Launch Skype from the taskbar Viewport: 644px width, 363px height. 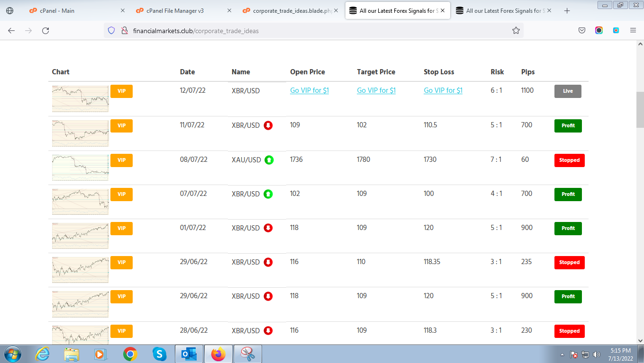click(159, 354)
